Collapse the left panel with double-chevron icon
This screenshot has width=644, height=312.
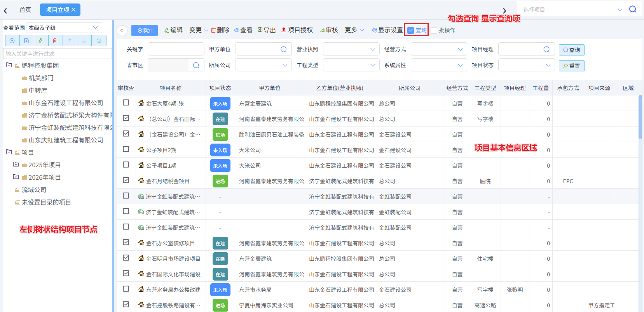122,31
